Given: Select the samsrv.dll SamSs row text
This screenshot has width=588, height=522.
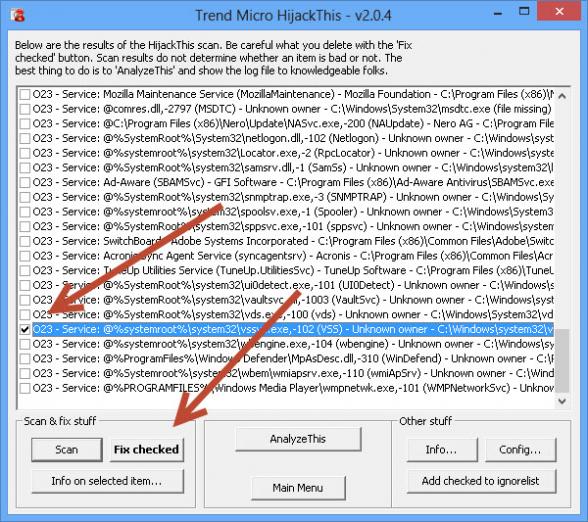Looking at the screenshot, I should (x=293, y=168).
